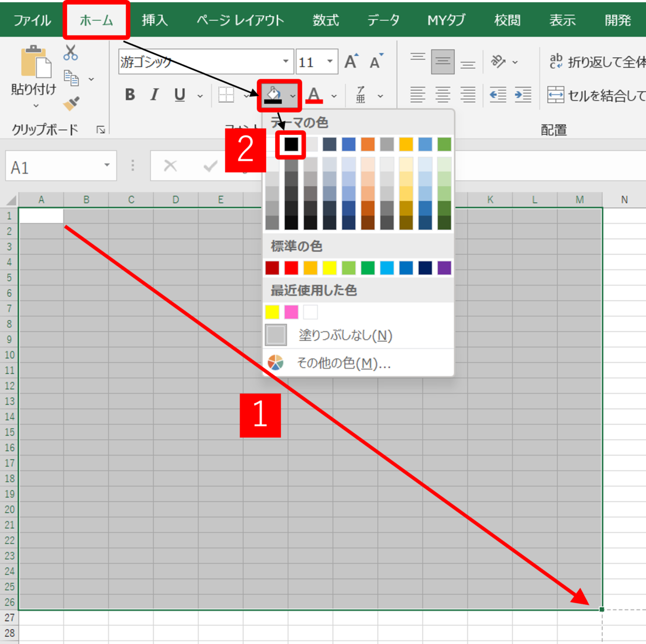Switch to the 挿入 tab

coord(155,20)
